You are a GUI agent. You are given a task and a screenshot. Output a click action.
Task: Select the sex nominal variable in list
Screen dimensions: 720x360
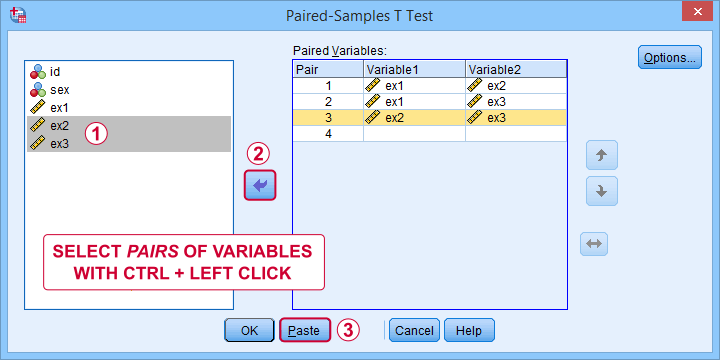coord(129,90)
